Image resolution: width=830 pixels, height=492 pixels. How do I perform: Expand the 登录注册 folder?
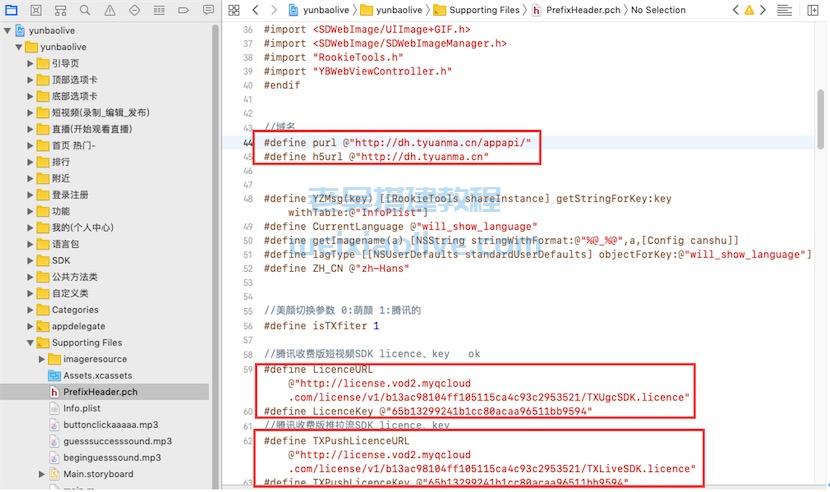pyautogui.click(x=30, y=195)
